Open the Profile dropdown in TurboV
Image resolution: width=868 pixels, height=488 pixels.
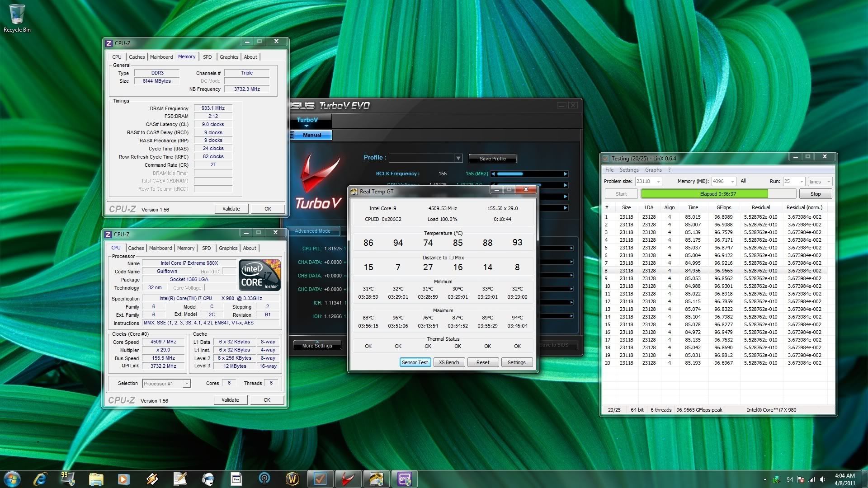[x=458, y=158]
